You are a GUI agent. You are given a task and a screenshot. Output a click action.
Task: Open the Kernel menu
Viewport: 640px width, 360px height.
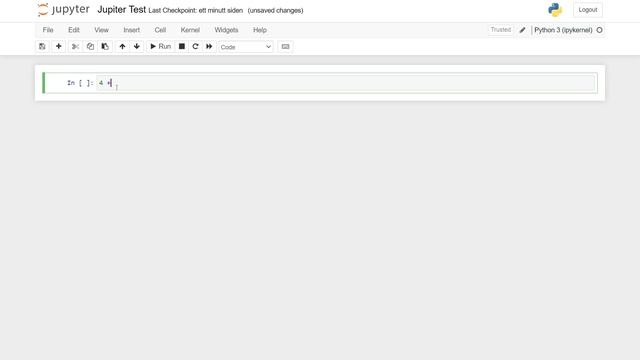coord(190,30)
